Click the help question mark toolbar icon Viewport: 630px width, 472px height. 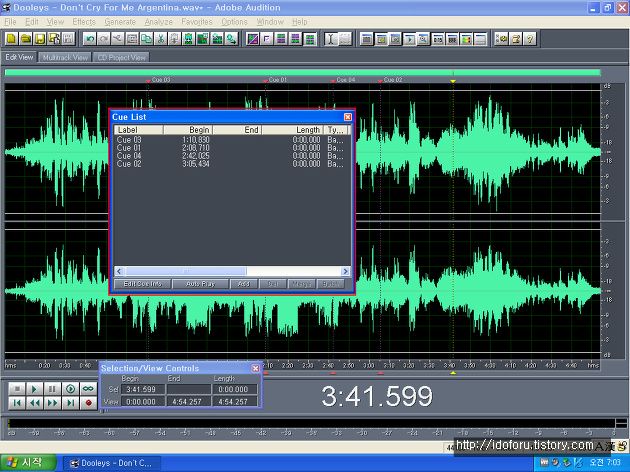pyautogui.click(x=530, y=39)
